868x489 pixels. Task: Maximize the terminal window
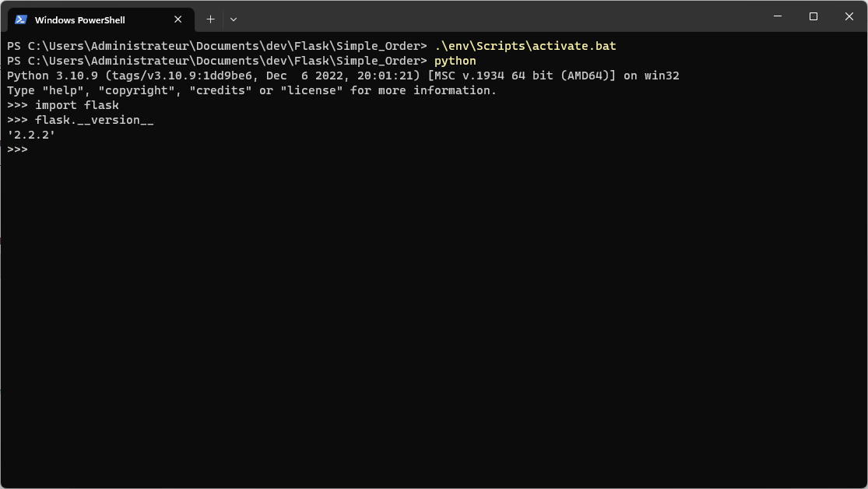(x=814, y=16)
